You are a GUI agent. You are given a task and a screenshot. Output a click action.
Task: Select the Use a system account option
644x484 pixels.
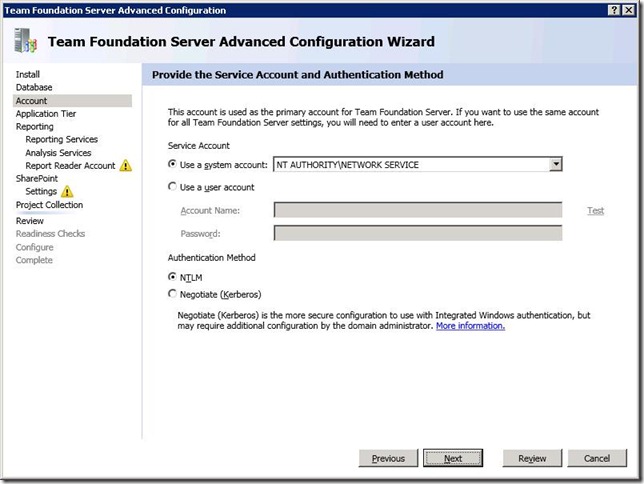(x=172, y=164)
